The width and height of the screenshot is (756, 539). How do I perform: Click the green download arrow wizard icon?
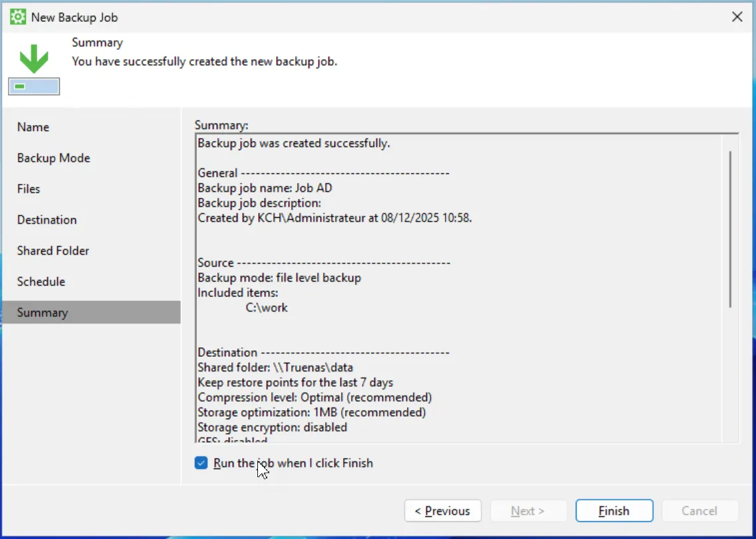34,60
